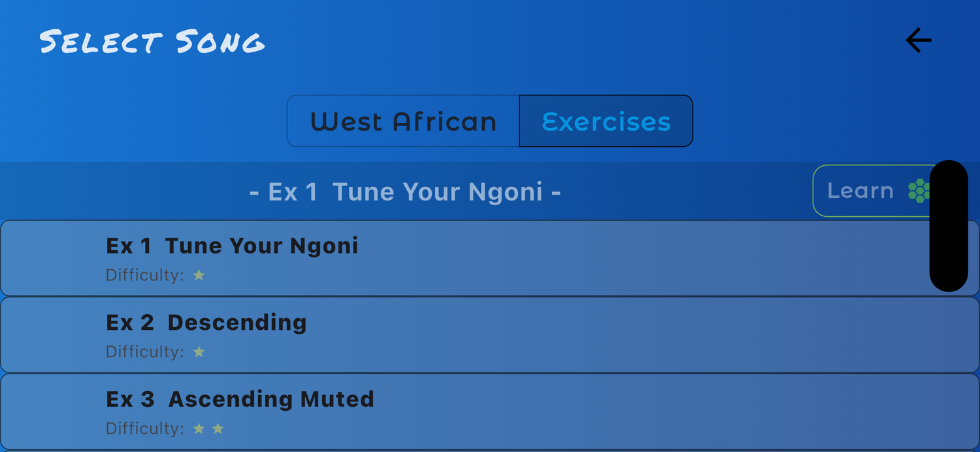Image resolution: width=980 pixels, height=452 pixels.
Task: Click the selected song header Ex 1 Tune Your Ngoni
Action: point(405,192)
